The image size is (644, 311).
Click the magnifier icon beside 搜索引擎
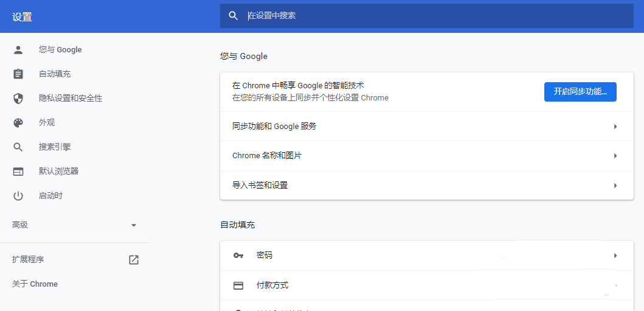18,147
